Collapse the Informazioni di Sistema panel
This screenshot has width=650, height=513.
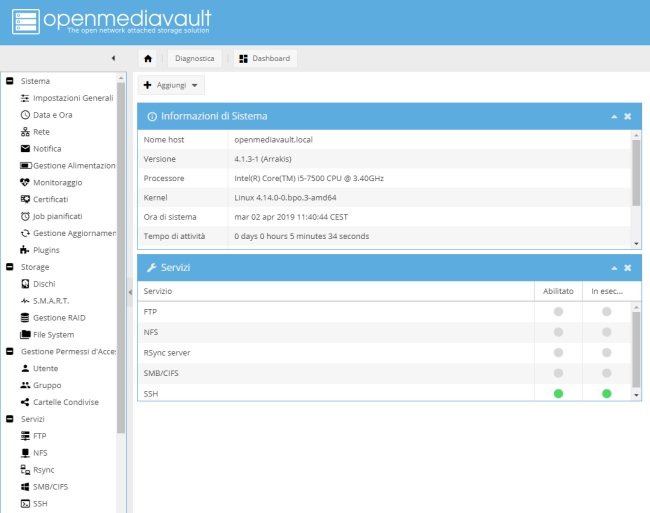tap(614, 117)
